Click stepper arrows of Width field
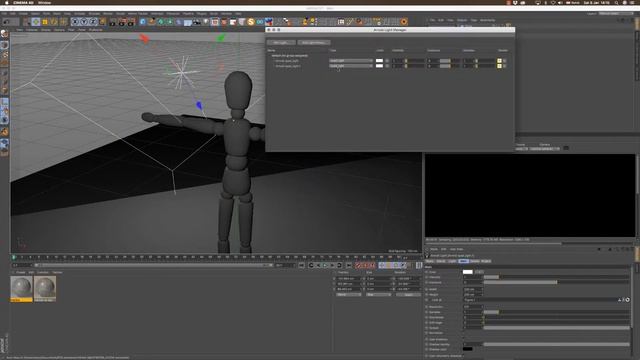 click(482, 289)
